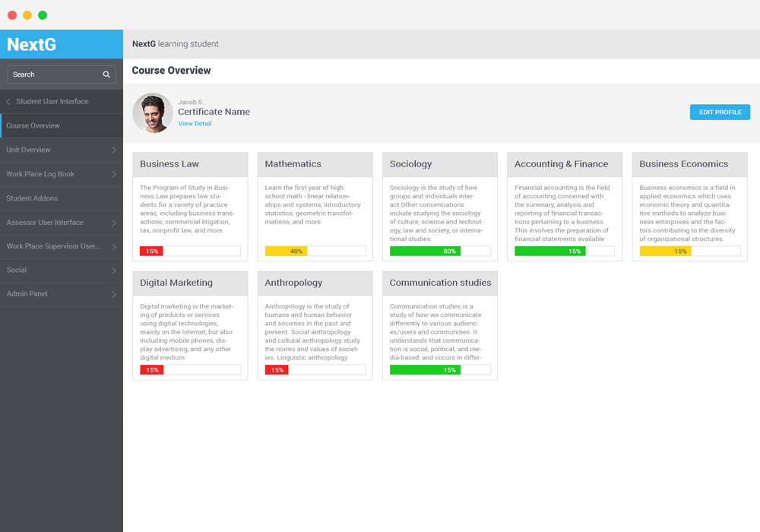This screenshot has width=760, height=532.
Task: Open Jacob's profile picture
Action: point(153,112)
